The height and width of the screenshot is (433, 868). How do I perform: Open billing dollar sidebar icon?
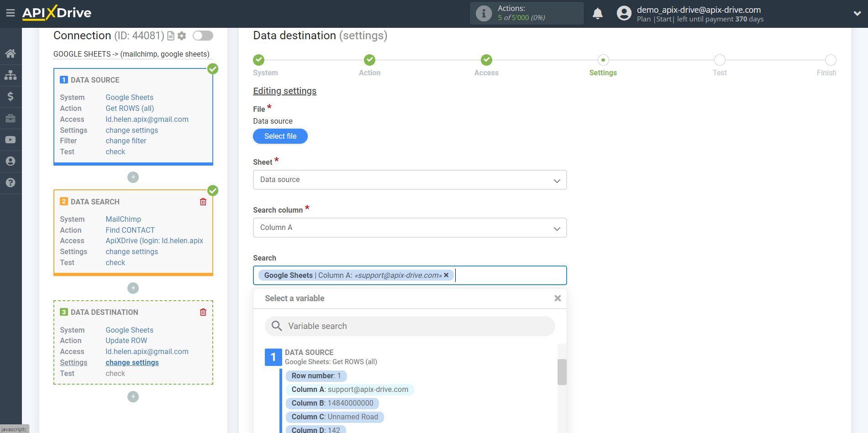tap(11, 96)
